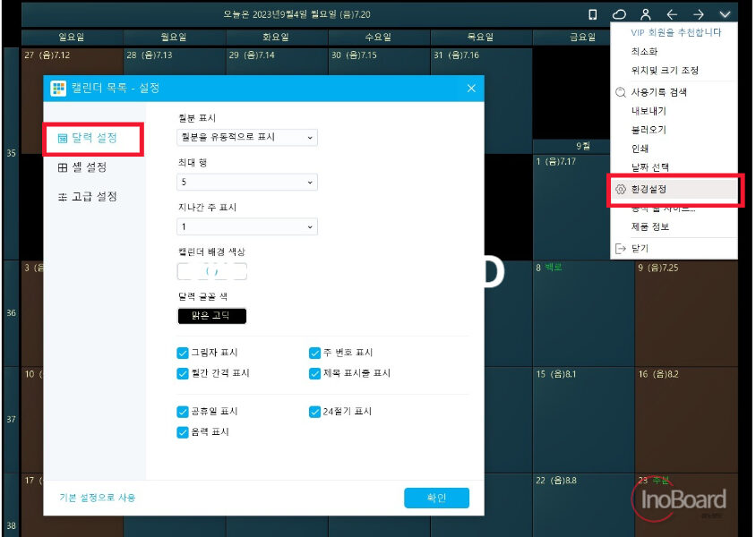Viewport: 756px width, 537px height.
Task: Go to next month with right arrow
Action: [698, 14]
